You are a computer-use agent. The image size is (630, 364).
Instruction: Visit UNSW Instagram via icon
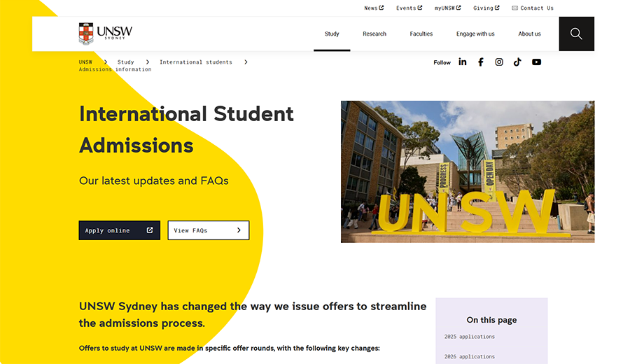tap(499, 62)
